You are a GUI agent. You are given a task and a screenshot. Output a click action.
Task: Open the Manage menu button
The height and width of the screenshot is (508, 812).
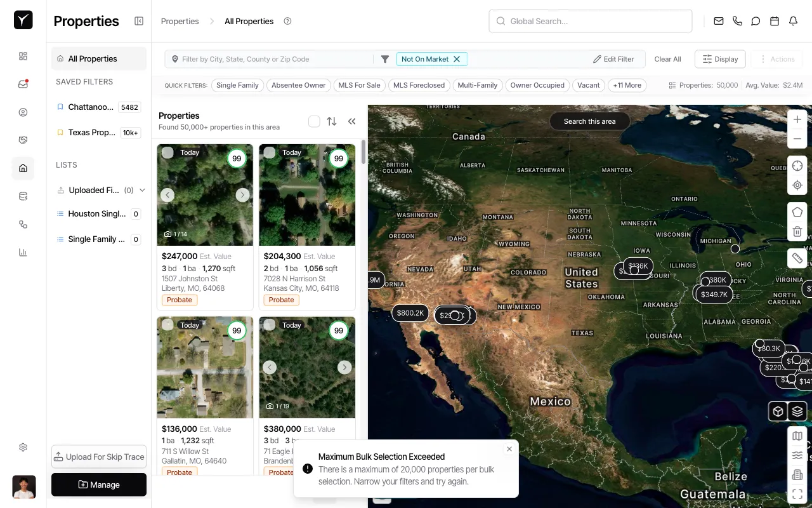pyautogui.click(x=99, y=485)
